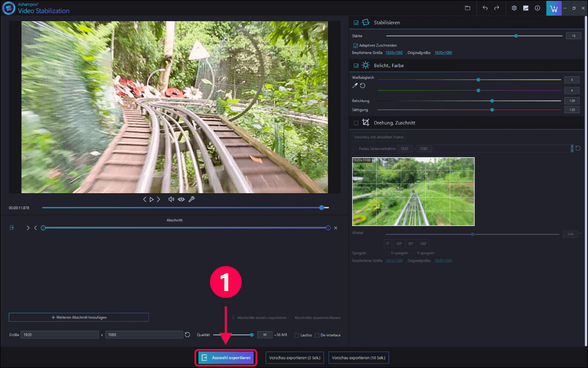The height and width of the screenshot is (368, 588).
Task: Click the Ashampoo Video Stabilization logo
Action: (x=9, y=8)
